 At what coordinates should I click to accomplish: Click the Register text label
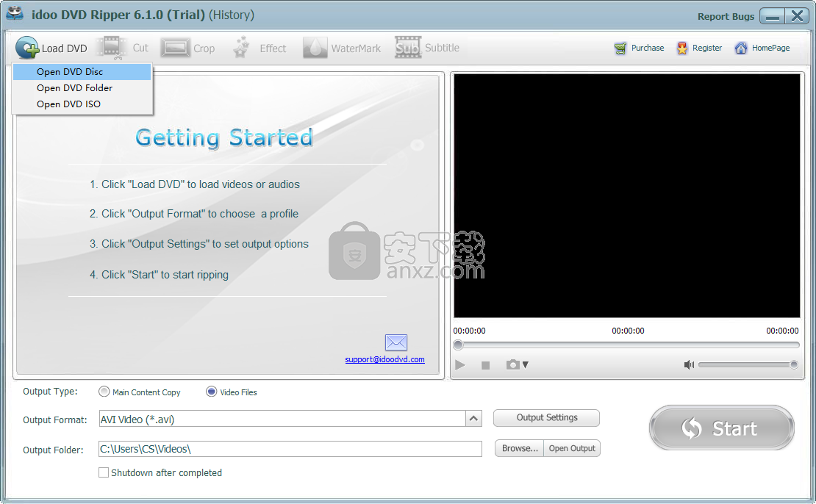click(706, 48)
